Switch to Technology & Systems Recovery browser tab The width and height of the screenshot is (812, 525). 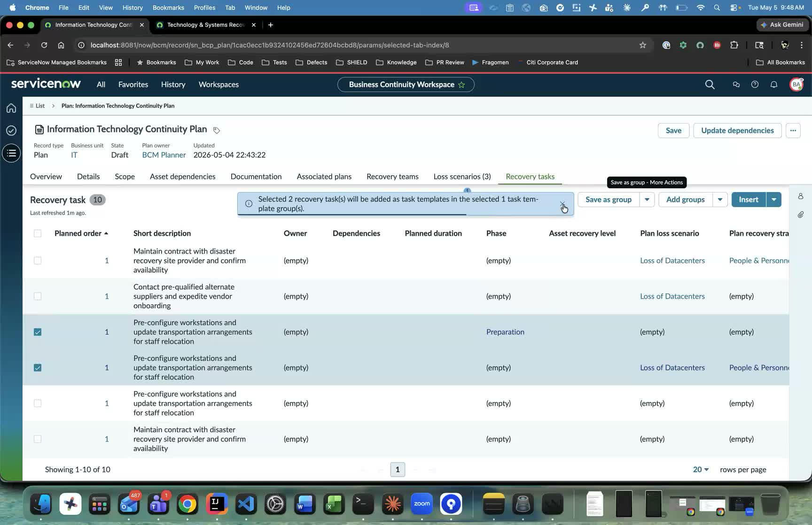(206, 25)
